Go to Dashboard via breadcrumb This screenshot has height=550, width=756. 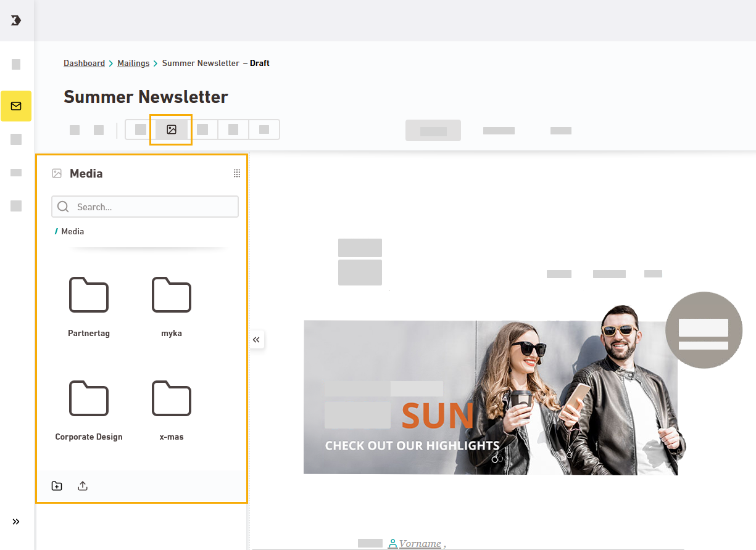[84, 64]
